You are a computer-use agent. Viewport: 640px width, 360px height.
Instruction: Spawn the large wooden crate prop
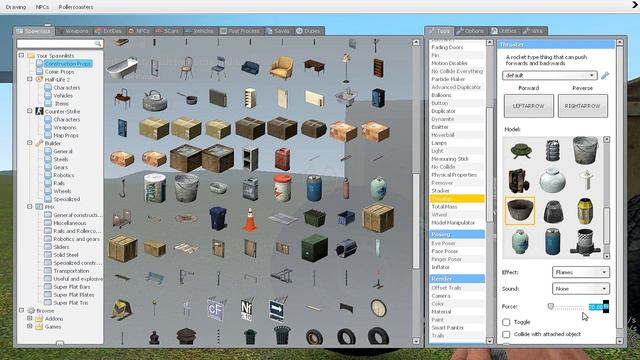click(x=378, y=218)
